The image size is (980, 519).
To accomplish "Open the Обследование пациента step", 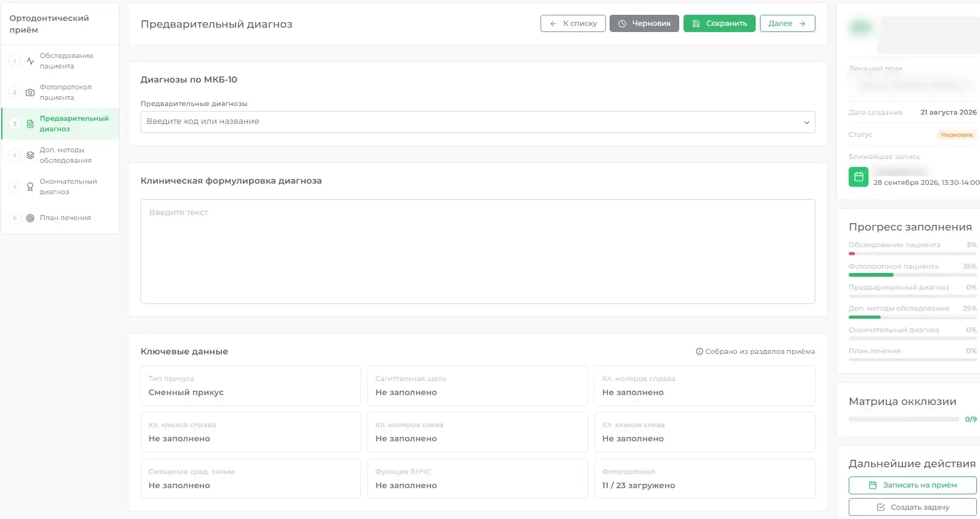I will click(60, 61).
